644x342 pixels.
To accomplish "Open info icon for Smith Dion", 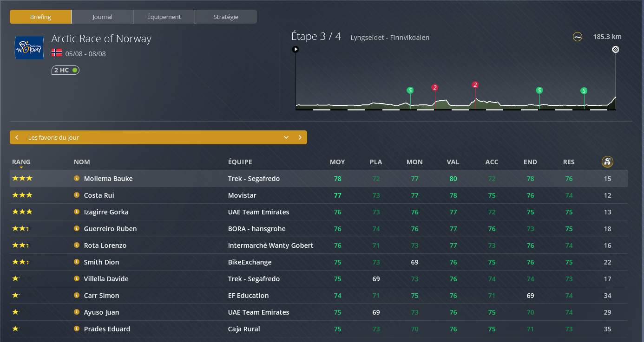I will point(77,262).
